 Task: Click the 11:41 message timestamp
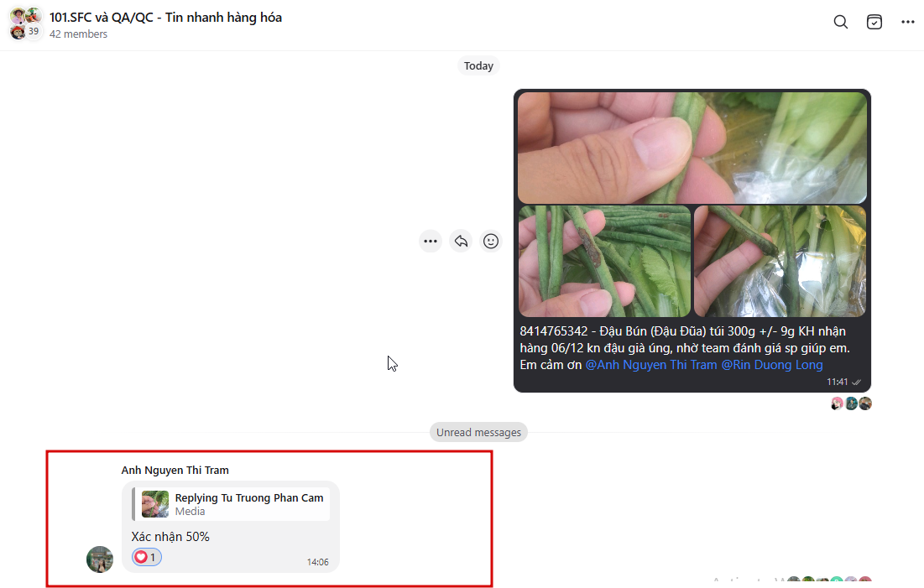coord(837,382)
